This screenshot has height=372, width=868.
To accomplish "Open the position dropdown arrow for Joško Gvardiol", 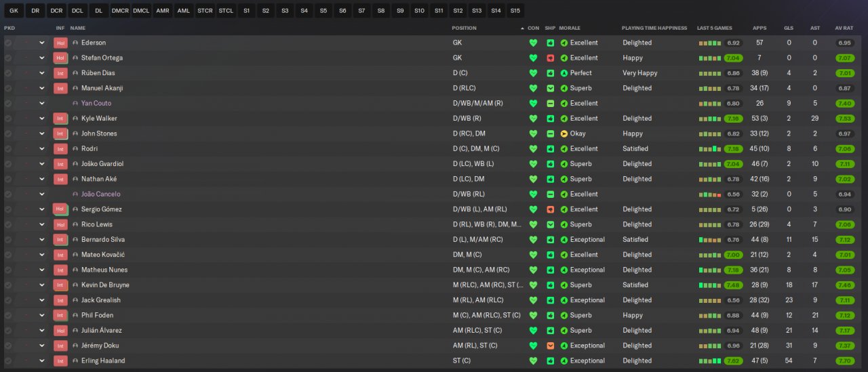I will [42, 164].
